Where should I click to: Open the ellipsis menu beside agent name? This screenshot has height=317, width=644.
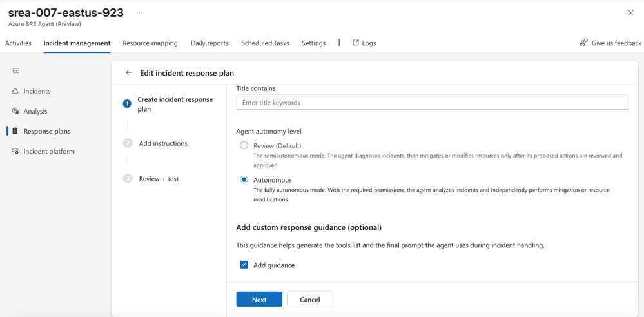pos(139,13)
